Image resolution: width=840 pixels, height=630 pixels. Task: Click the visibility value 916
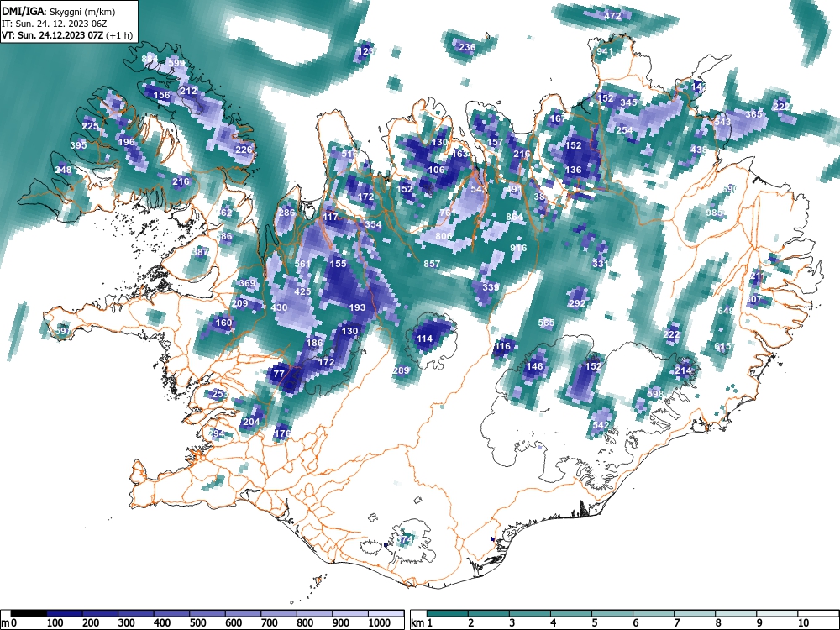point(518,248)
